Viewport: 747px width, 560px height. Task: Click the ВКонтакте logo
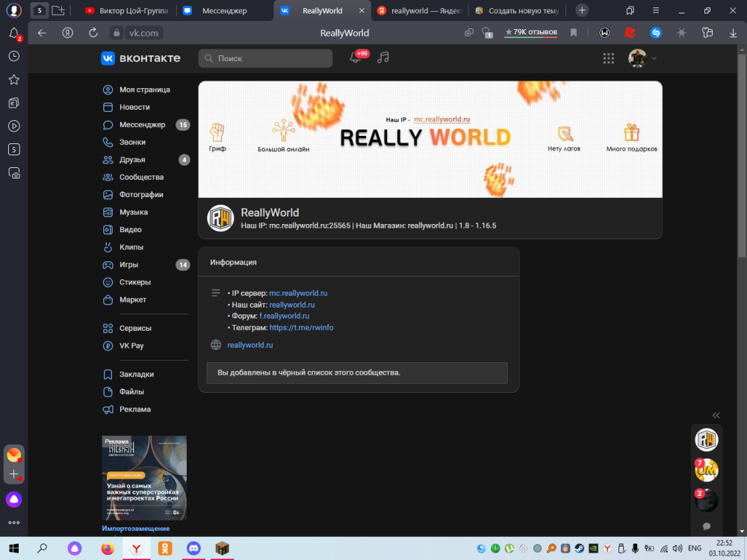141,58
